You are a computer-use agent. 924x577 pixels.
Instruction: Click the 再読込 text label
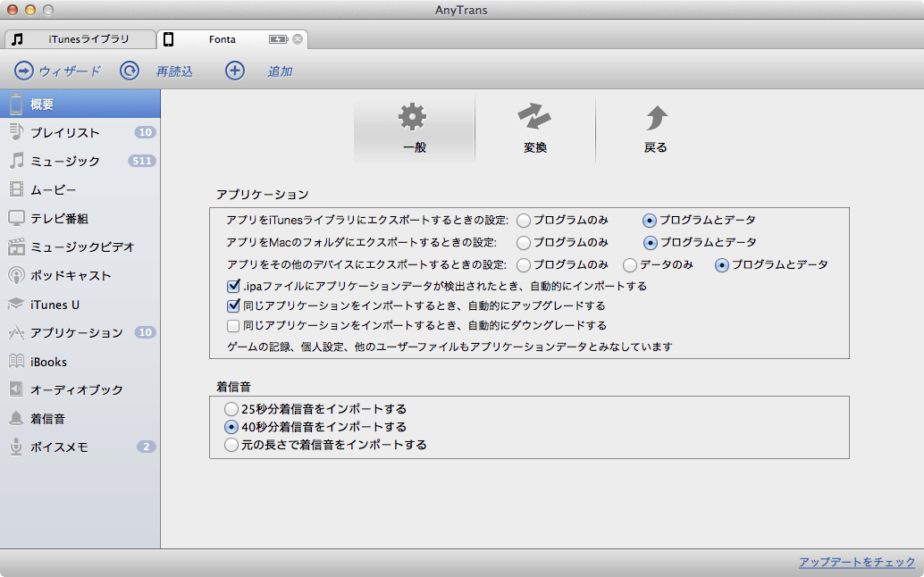click(174, 71)
